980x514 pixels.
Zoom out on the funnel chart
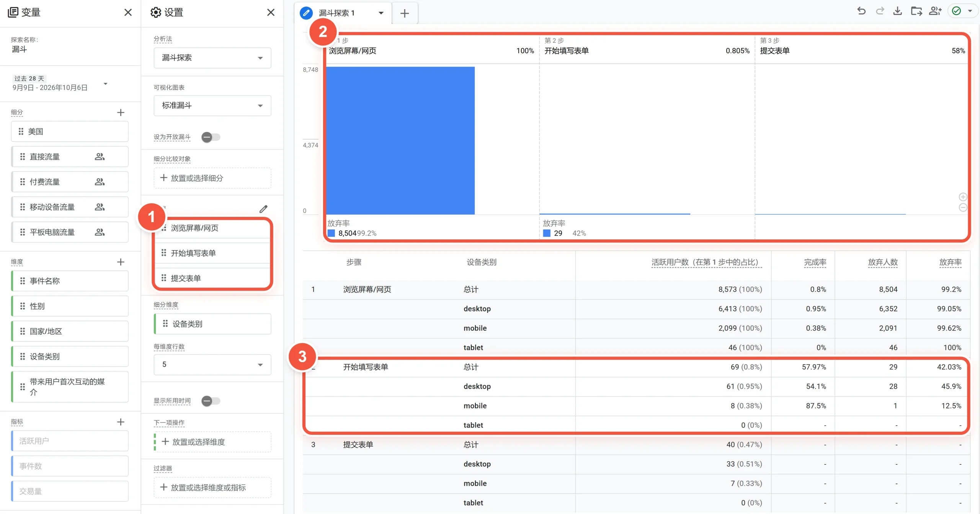coord(963,207)
